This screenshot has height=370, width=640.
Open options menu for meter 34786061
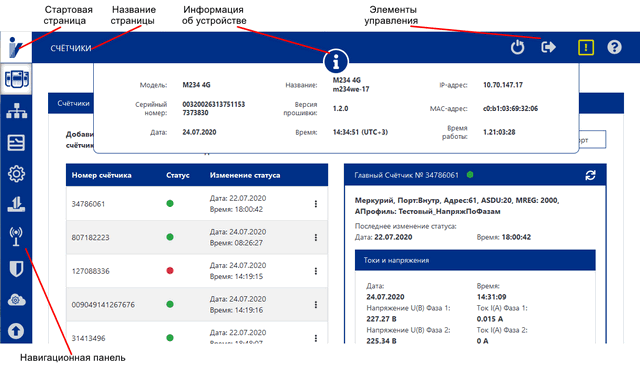click(316, 204)
